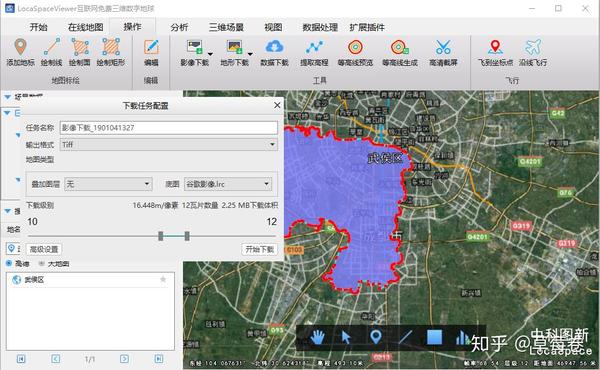This screenshot has width=600, height=370.
Task: Select the 高德 radio option
Action: click(9, 263)
